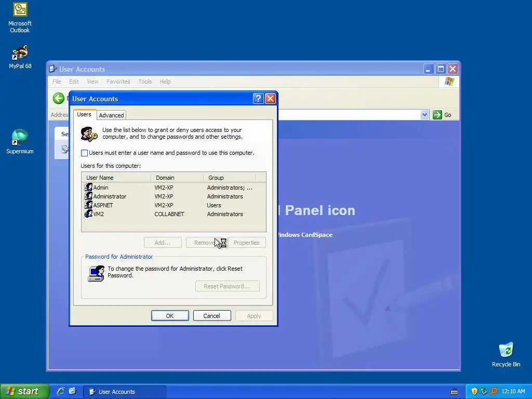Select the Admin user row

coord(174,188)
